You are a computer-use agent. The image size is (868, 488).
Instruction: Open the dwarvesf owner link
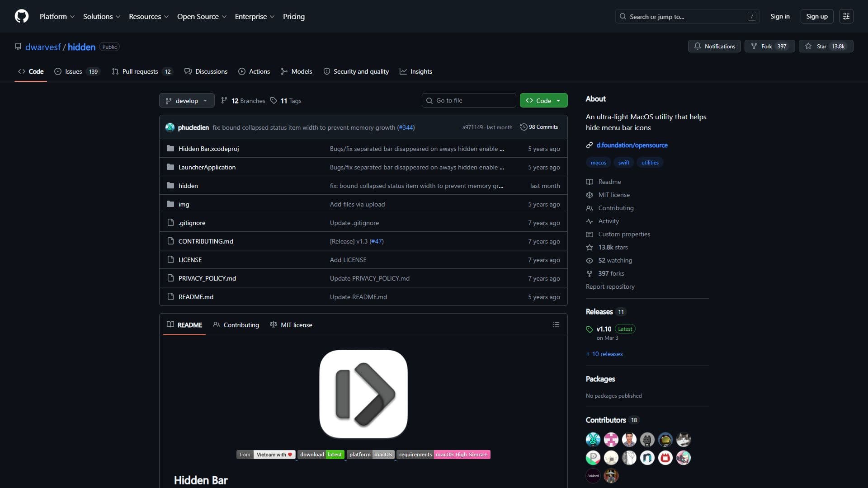pyautogui.click(x=43, y=47)
